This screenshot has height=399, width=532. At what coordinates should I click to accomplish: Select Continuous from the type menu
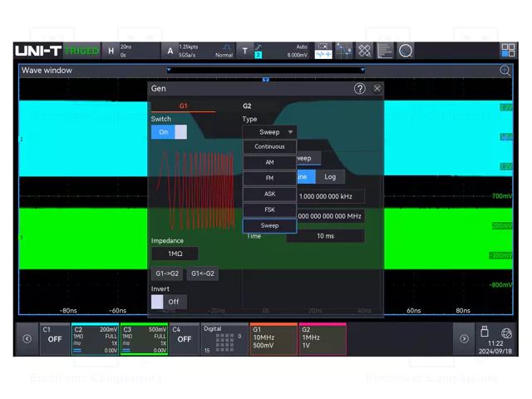269,147
